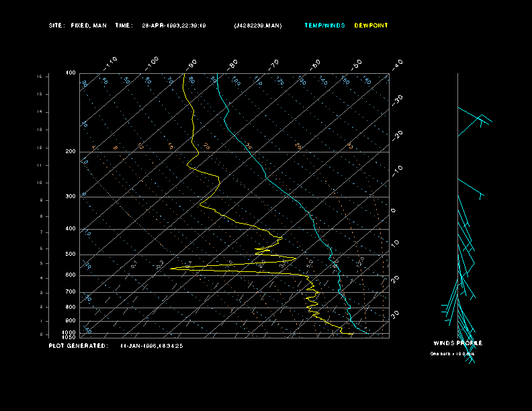Image resolution: width=532 pixels, height=411 pixels.
Task: Click the -90 temperature label along the top
Action: pos(193,64)
